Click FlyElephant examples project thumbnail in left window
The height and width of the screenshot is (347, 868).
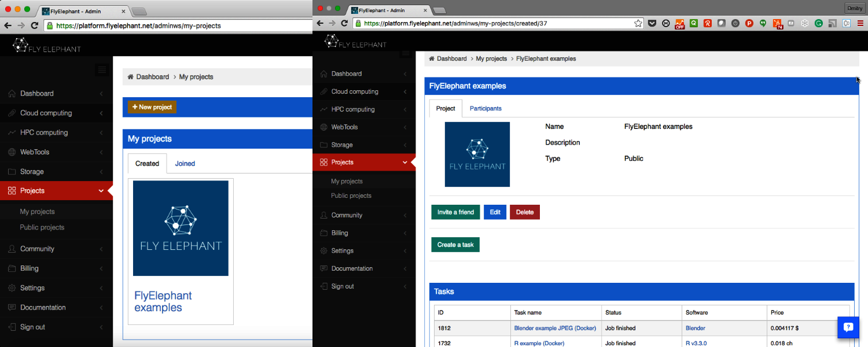[x=181, y=228]
